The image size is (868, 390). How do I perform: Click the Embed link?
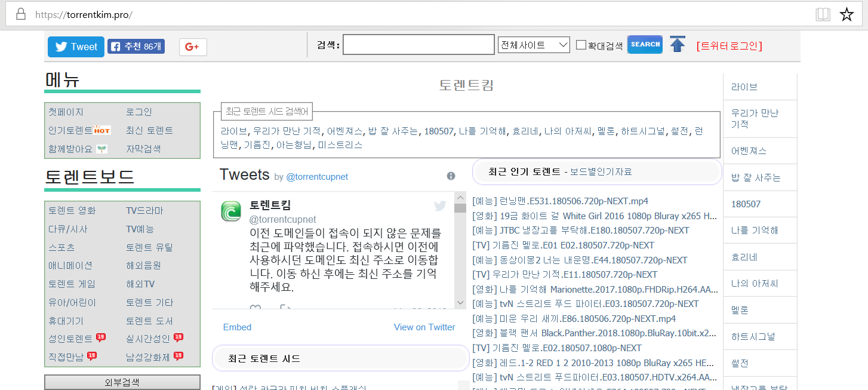click(237, 327)
